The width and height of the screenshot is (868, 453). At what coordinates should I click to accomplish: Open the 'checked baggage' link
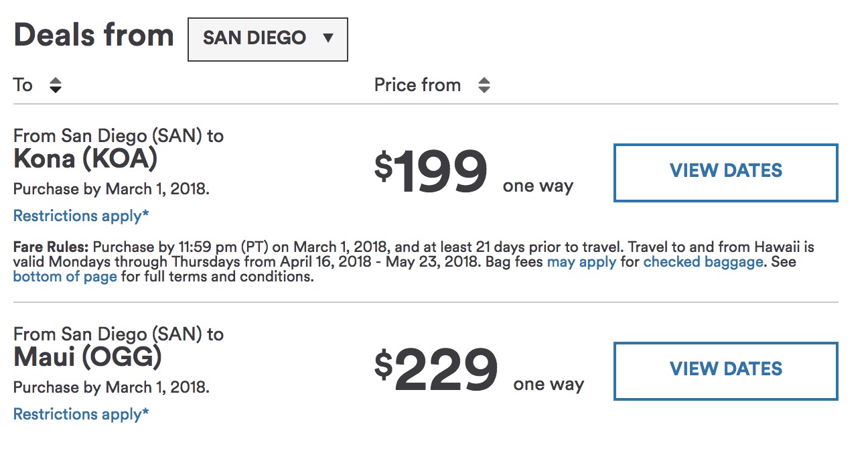coord(703,262)
